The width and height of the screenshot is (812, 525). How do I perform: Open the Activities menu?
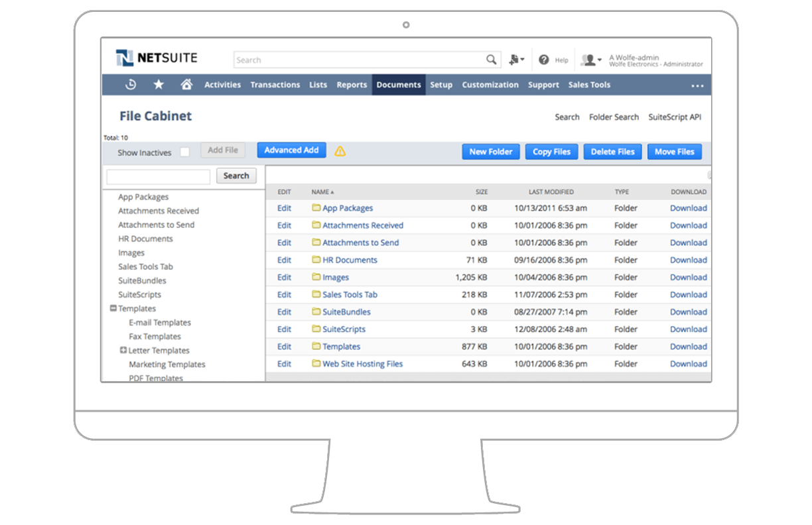click(222, 85)
